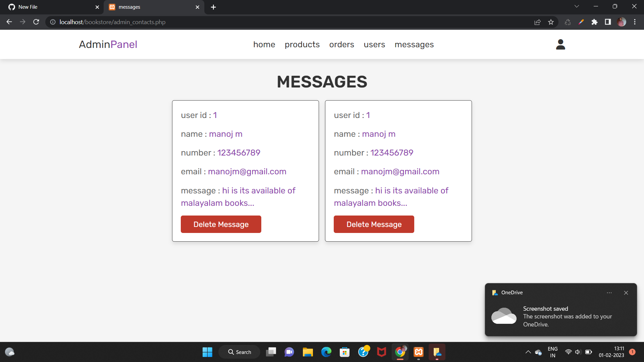Go back with browser back arrow

tap(9, 22)
